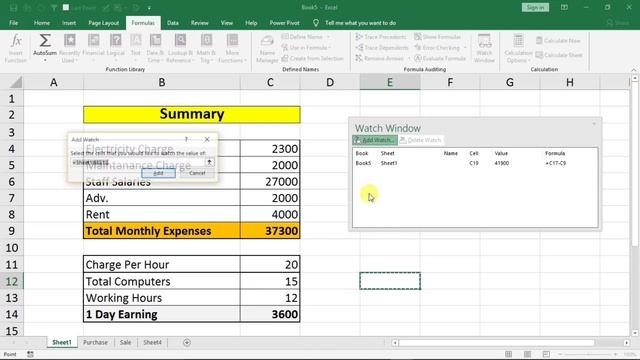Click Create from Selection
Screen dimensions: 640x360
pos(313,58)
